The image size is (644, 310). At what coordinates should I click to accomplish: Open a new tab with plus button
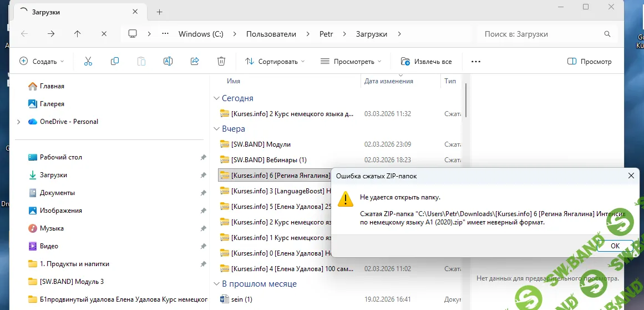click(159, 12)
